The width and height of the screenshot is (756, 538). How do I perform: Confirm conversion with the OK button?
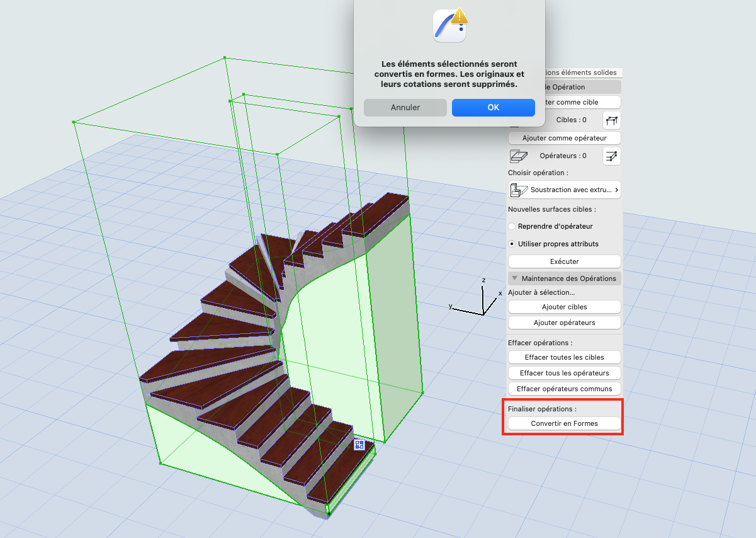[494, 108]
